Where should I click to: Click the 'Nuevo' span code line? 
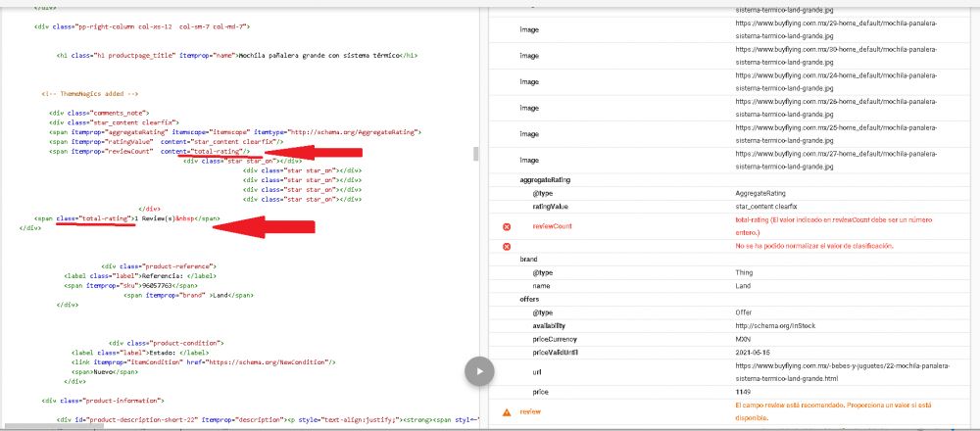pos(105,371)
